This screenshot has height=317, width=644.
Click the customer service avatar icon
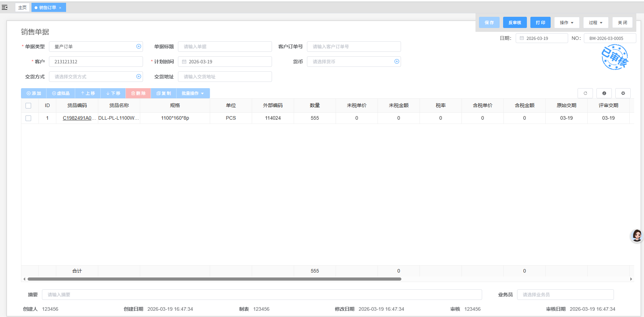click(637, 235)
